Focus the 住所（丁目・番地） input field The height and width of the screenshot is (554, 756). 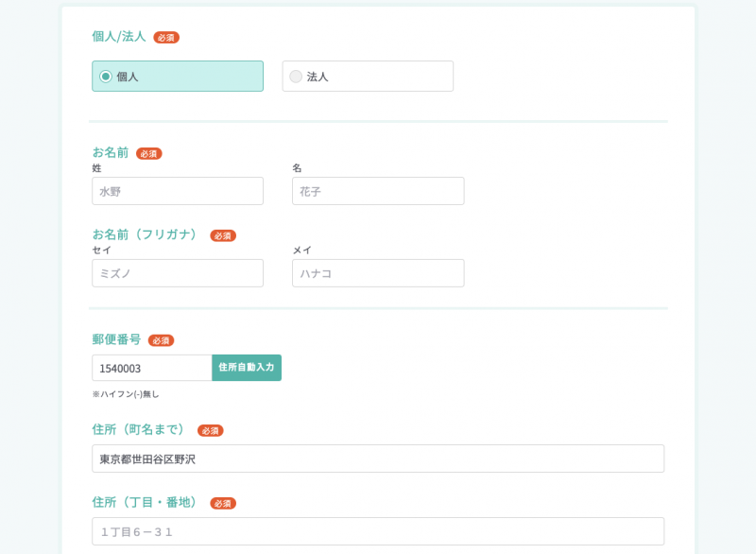click(x=378, y=531)
